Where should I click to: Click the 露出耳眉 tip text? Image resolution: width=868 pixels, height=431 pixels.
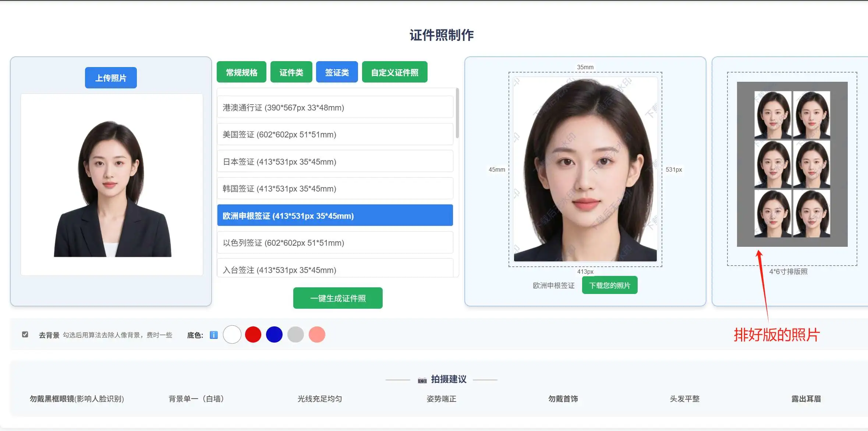coord(806,399)
